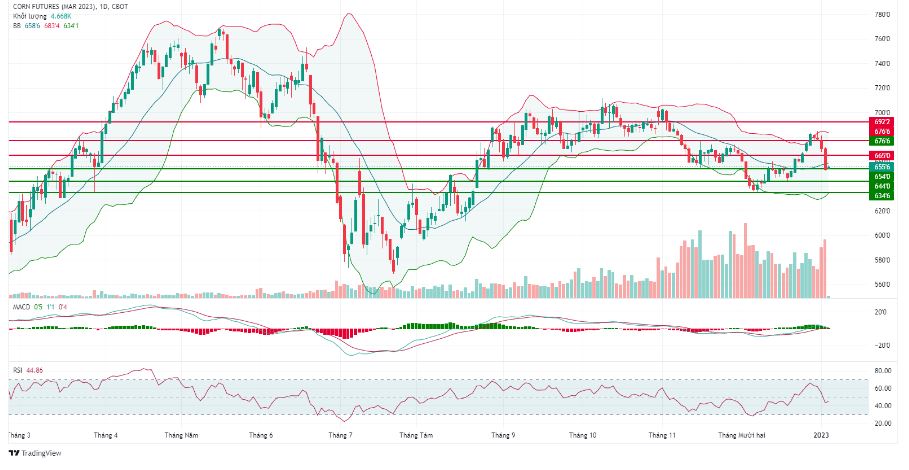Viewport: 909px width, 470px height.
Task: Click the teal 655'6 current price tag
Action: click(x=882, y=166)
